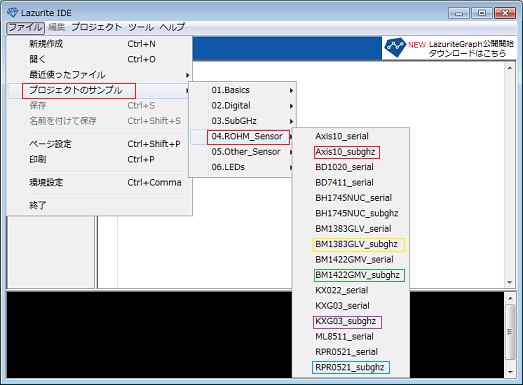Screen dimensions: 523x385
Task: Close the Lazurite IDE window
Action: coord(505,13)
